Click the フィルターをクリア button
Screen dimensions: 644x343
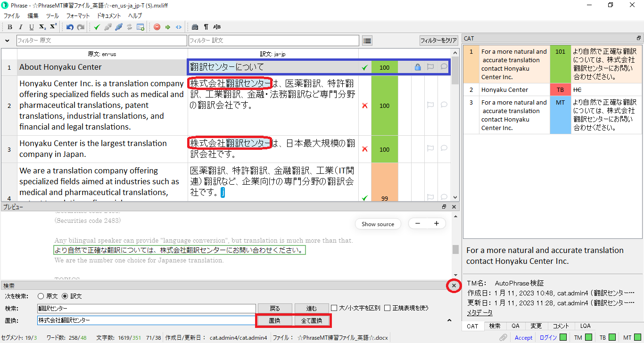(x=438, y=41)
